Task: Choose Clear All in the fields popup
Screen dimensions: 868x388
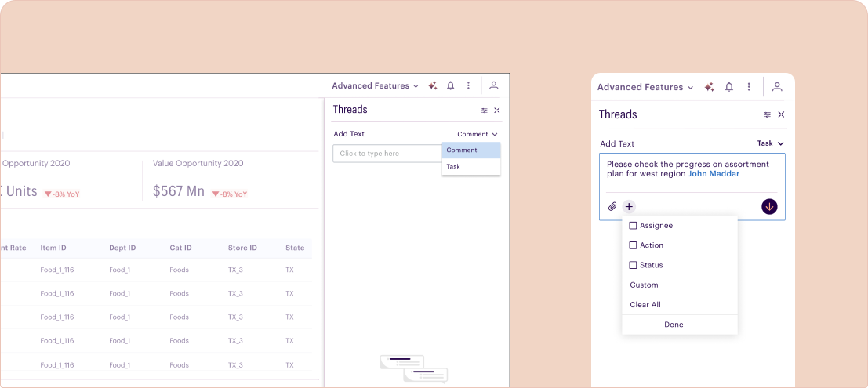Action: point(645,305)
